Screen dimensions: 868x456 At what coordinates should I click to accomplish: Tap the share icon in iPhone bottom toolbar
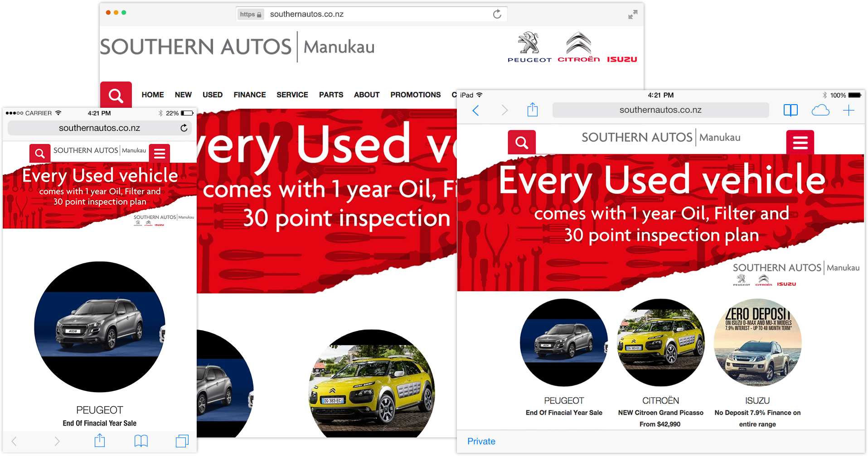(100, 440)
